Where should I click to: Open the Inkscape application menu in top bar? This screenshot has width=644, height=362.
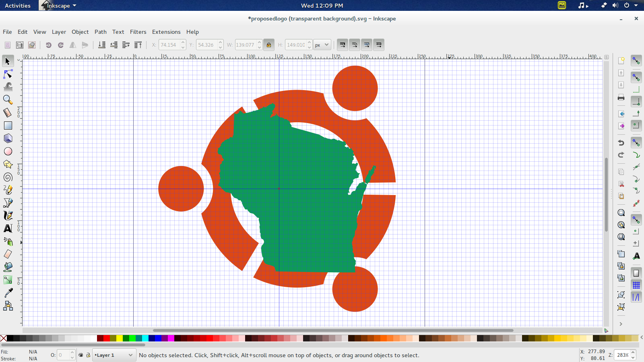(x=59, y=6)
